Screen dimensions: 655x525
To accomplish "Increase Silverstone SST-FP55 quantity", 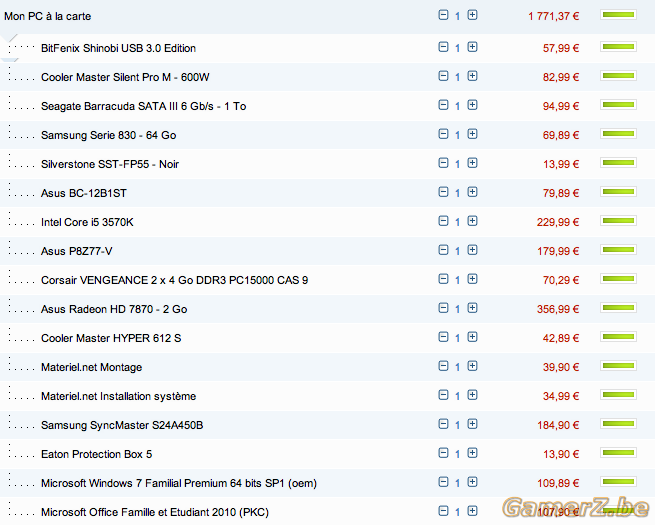I will 472,163.
